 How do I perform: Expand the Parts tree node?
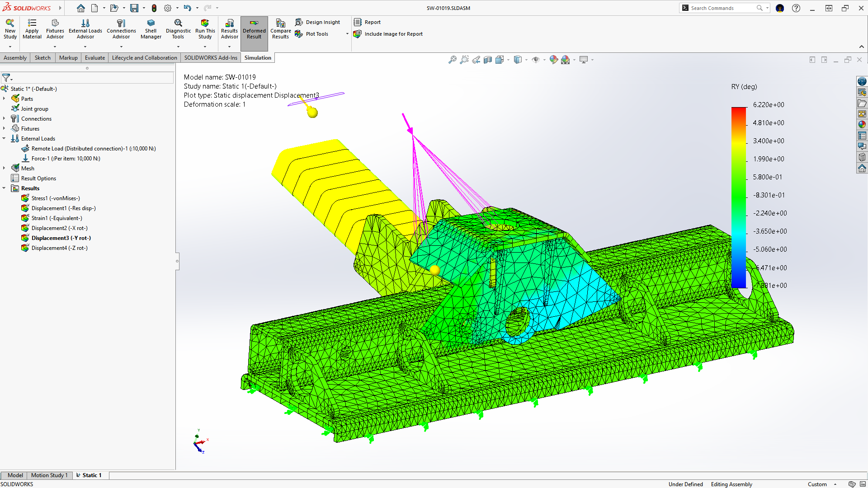[x=4, y=99]
